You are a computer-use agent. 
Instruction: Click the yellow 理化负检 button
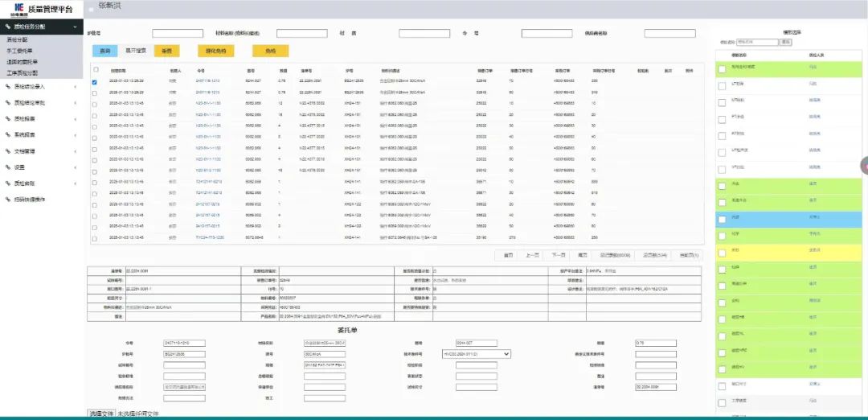[215, 51]
